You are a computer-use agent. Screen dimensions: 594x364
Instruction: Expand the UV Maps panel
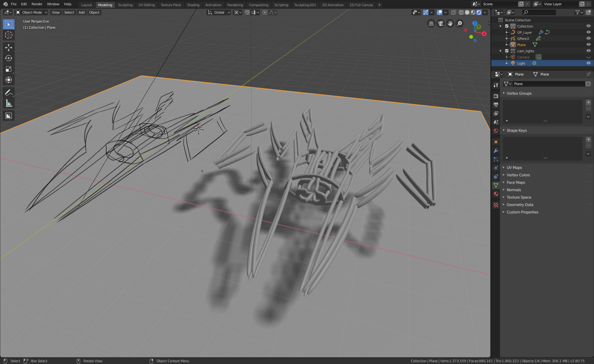coord(514,167)
